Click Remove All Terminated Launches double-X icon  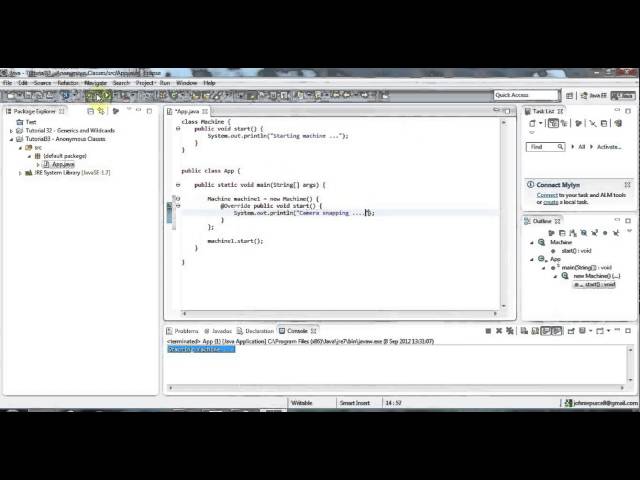click(509, 331)
